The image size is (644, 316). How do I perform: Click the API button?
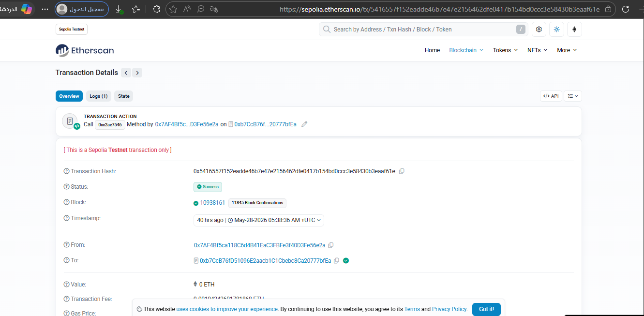coord(551,96)
